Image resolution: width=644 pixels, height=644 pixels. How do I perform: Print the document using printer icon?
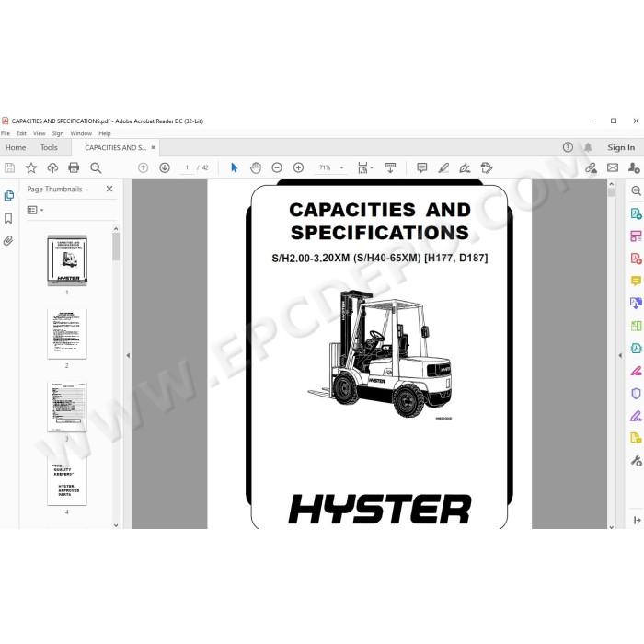click(74, 167)
